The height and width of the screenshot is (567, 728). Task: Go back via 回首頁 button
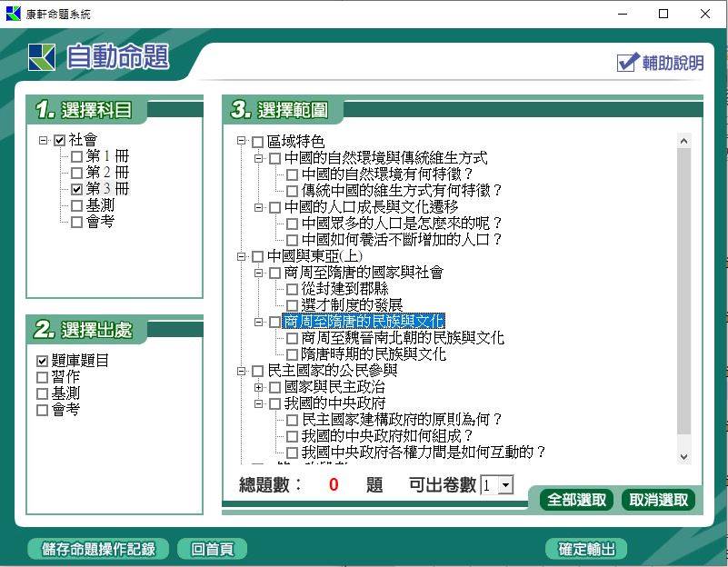(212, 549)
